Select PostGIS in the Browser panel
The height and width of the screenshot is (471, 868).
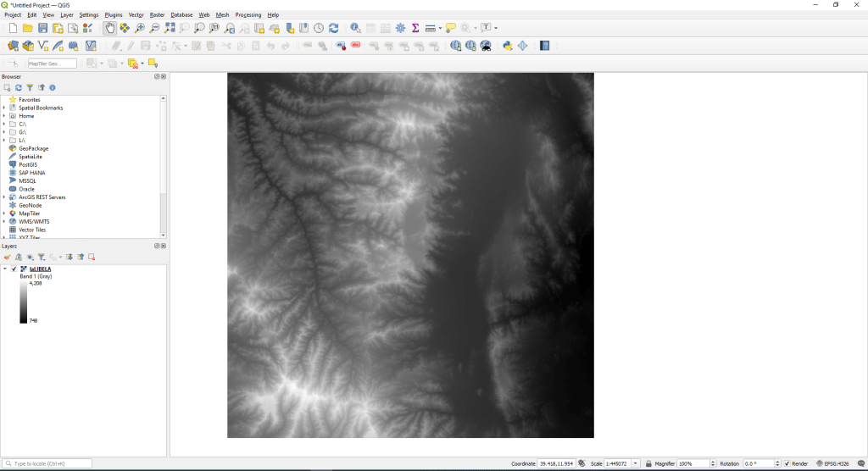click(28, 164)
